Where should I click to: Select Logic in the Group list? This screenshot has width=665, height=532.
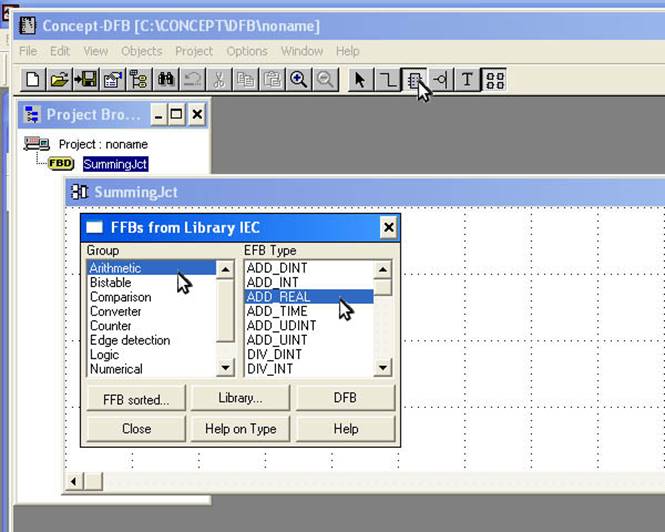(151, 354)
